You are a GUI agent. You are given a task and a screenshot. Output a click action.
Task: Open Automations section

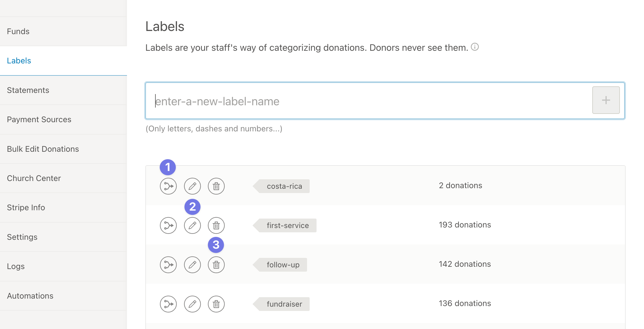[x=63, y=296]
